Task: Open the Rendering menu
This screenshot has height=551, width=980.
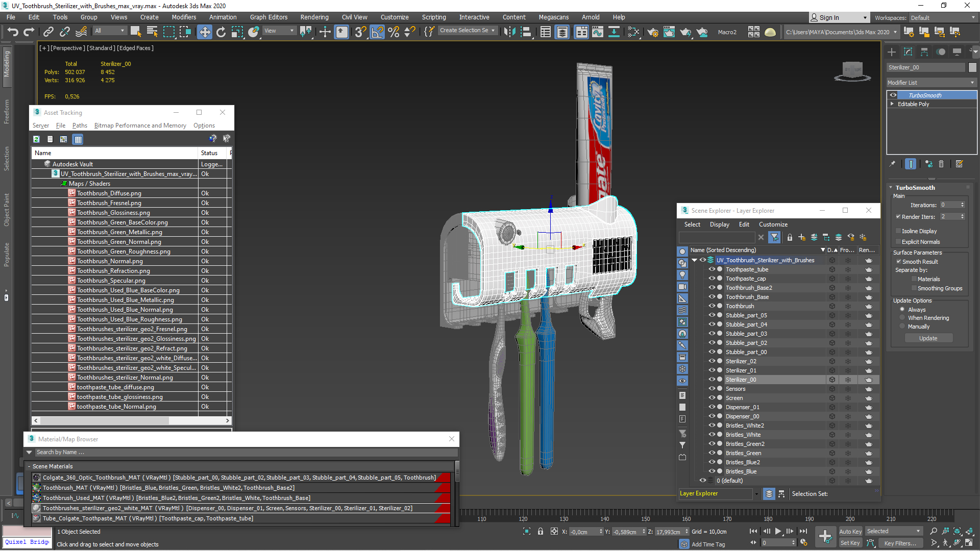Action: pos(314,17)
